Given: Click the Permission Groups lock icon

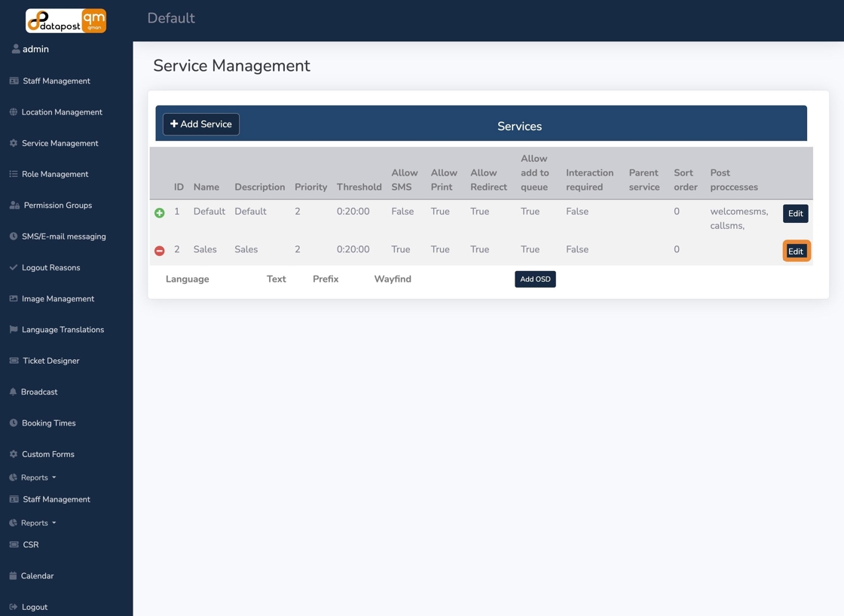Looking at the screenshot, I should coord(14,205).
